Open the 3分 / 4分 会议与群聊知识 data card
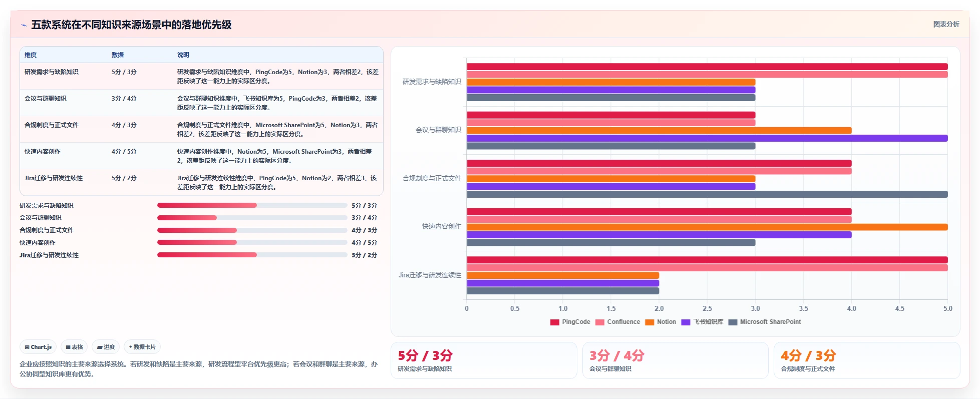This screenshot has width=980, height=399. 675,360
